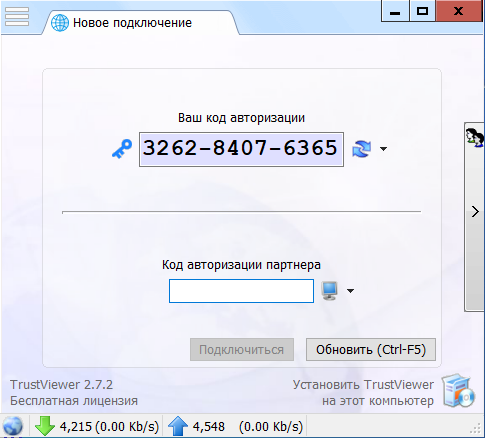Expand the dropdown arrow beside the refresh icon
This screenshot has width=485, height=438.
tap(383, 149)
